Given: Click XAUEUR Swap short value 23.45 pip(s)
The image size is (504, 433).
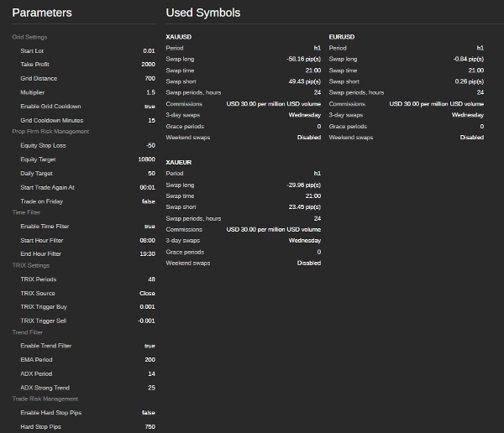Looking at the screenshot, I should point(304,207).
